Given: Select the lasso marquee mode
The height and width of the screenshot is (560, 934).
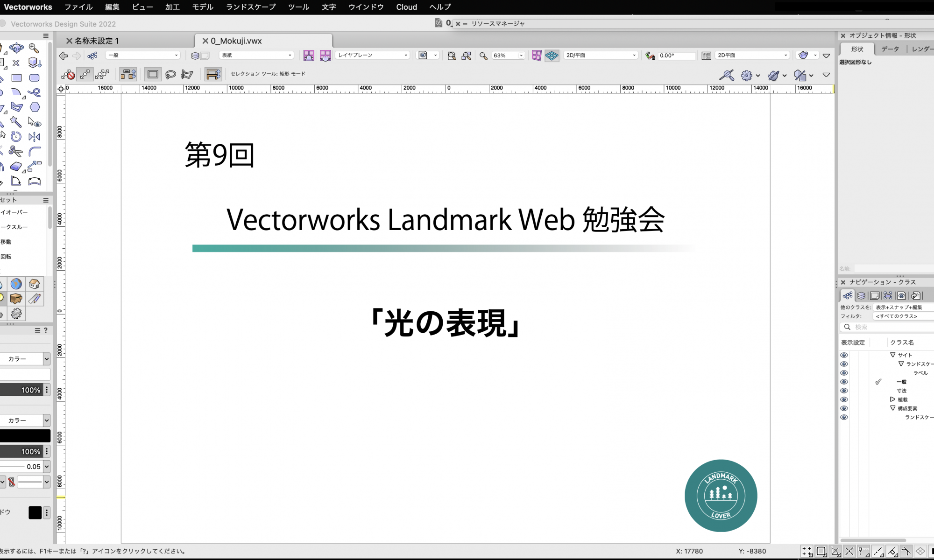Looking at the screenshot, I should pos(170,74).
